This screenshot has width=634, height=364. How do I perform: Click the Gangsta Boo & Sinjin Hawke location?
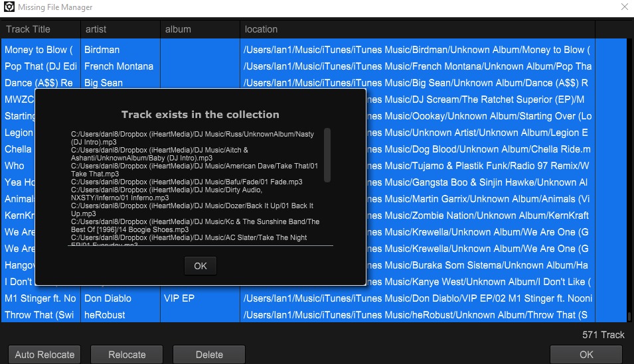point(477,182)
